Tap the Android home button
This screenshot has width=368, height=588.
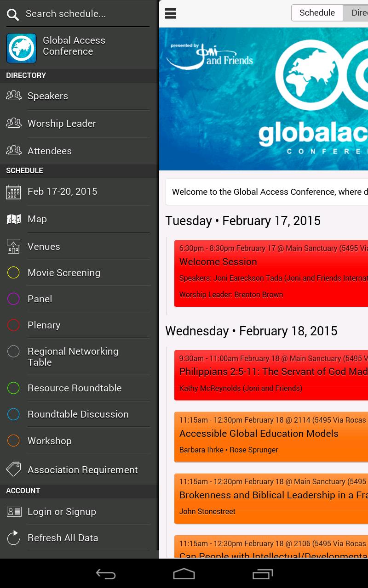point(184,574)
